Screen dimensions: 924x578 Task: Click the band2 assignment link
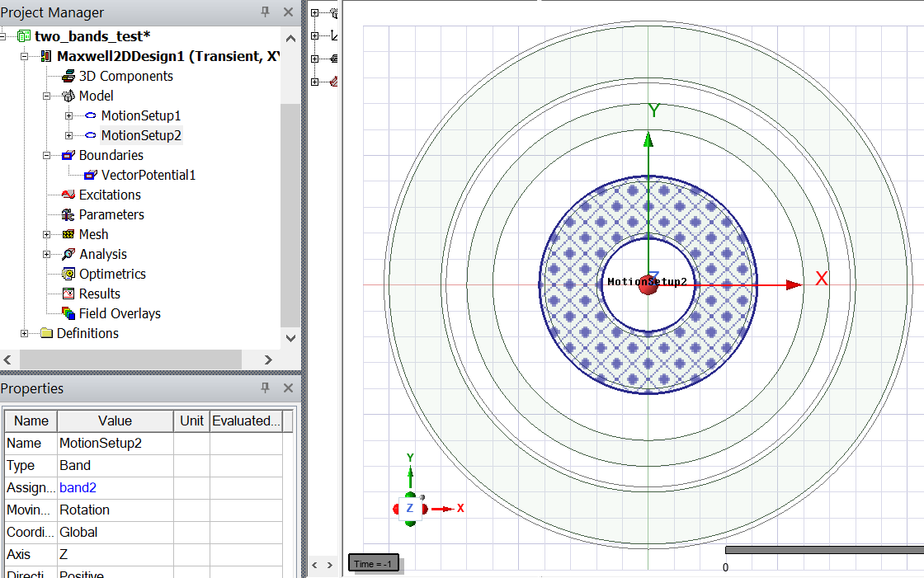[78, 488]
